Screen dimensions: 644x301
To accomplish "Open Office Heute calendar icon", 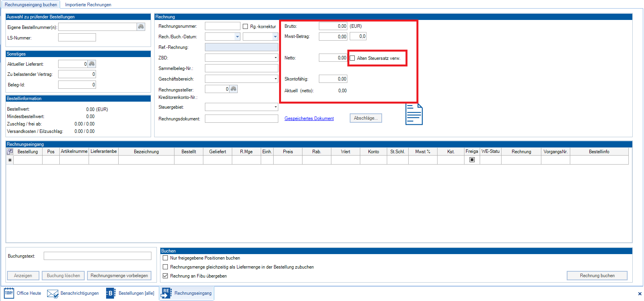I will [x=9, y=293].
